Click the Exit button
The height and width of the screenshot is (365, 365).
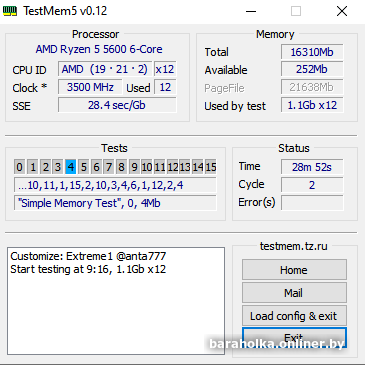(x=294, y=338)
